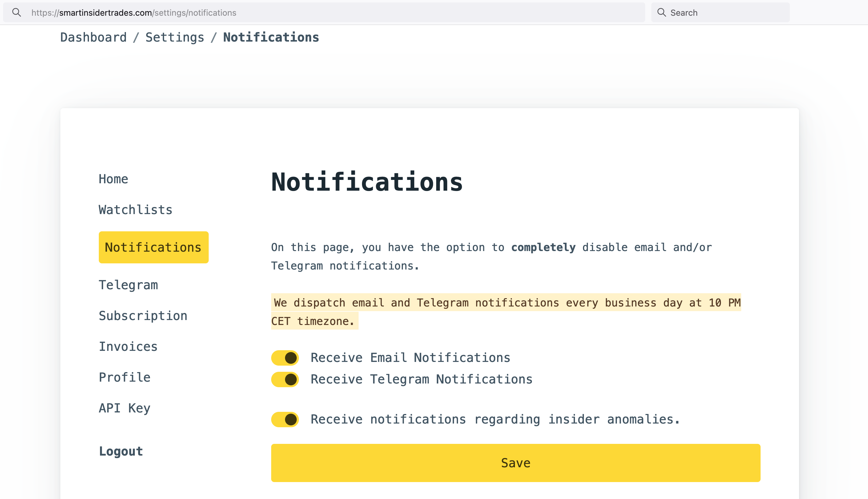868x499 pixels.
Task: Toggle Receive Email Notifications switch
Action: (285, 358)
